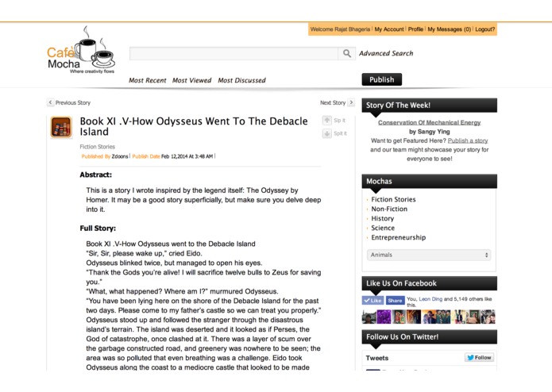Open the Animals category dropdown
Image resolution: width=552 pixels, height=392 pixels.
[429, 255]
